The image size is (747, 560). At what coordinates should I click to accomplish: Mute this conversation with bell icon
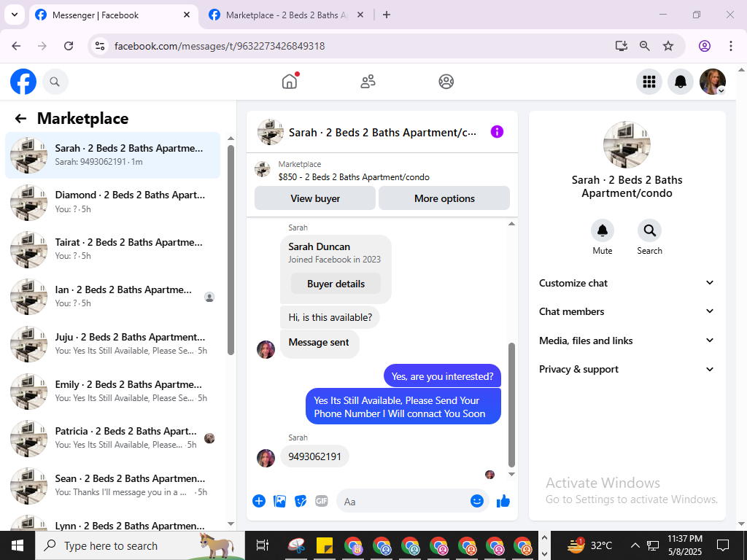(602, 231)
